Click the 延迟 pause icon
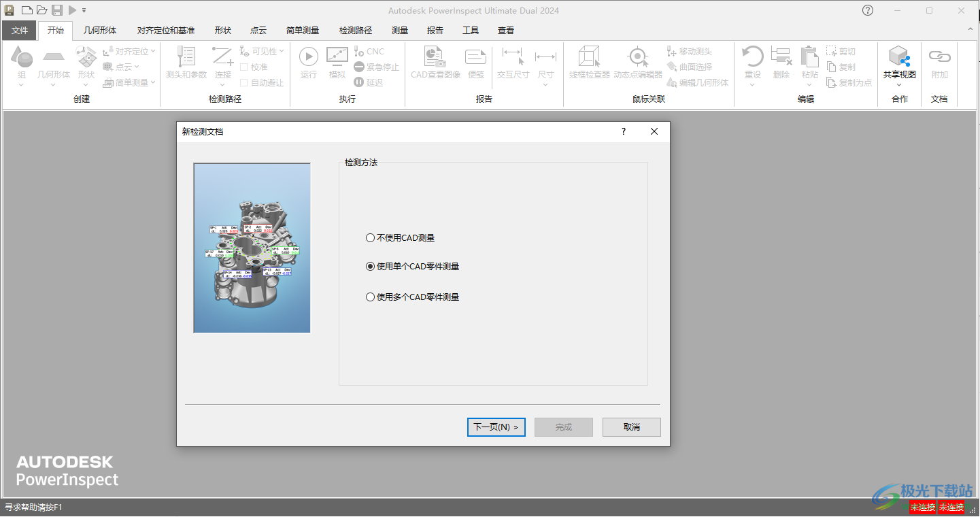 (359, 82)
